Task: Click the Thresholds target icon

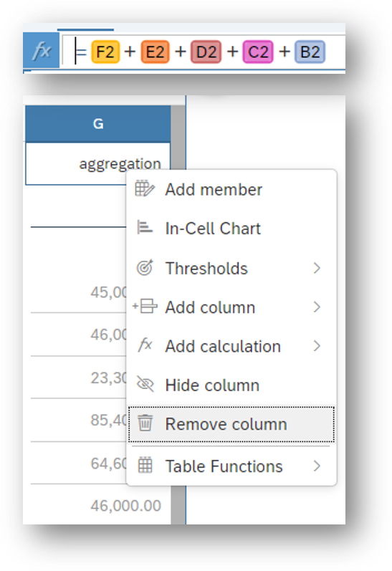Action: (x=145, y=268)
